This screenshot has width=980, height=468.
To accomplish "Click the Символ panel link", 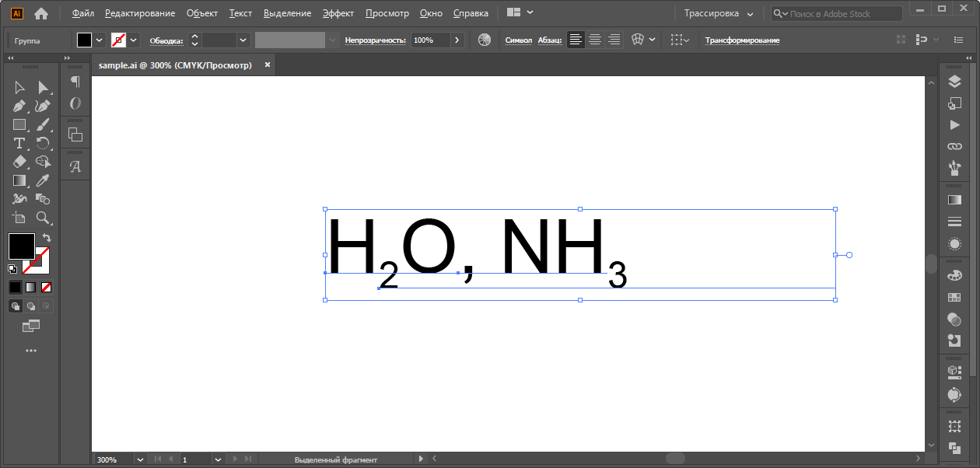I will coord(518,40).
